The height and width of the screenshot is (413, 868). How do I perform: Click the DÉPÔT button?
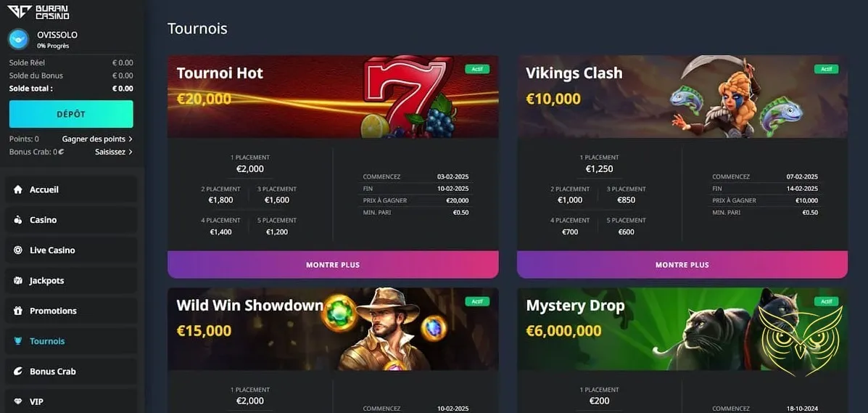point(71,114)
